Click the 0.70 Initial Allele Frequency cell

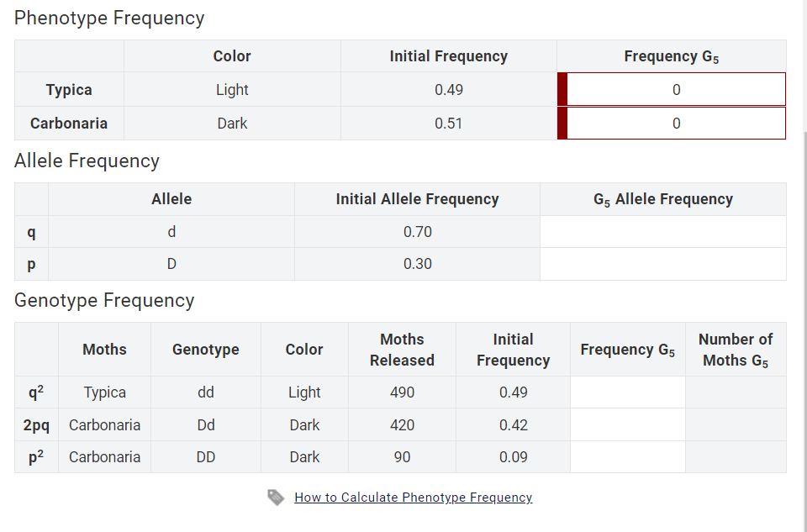(x=417, y=231)
